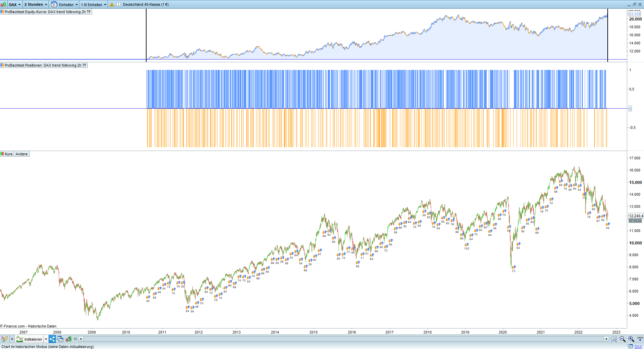Image resolution: width=644 pixels, height=349 pixels.
Task: Expand the Einheiten dropdown arrow
Action: 77,5
